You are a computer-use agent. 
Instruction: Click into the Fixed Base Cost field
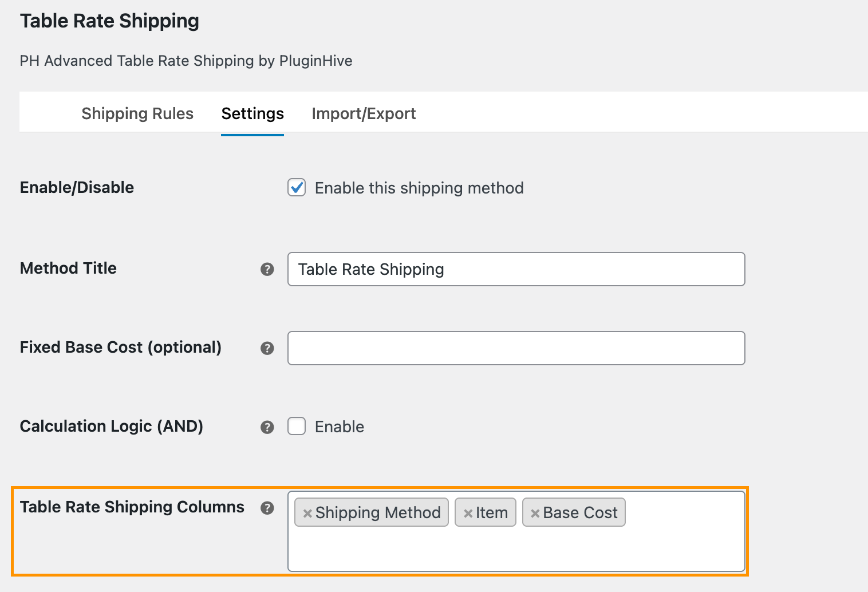[515, 348]
